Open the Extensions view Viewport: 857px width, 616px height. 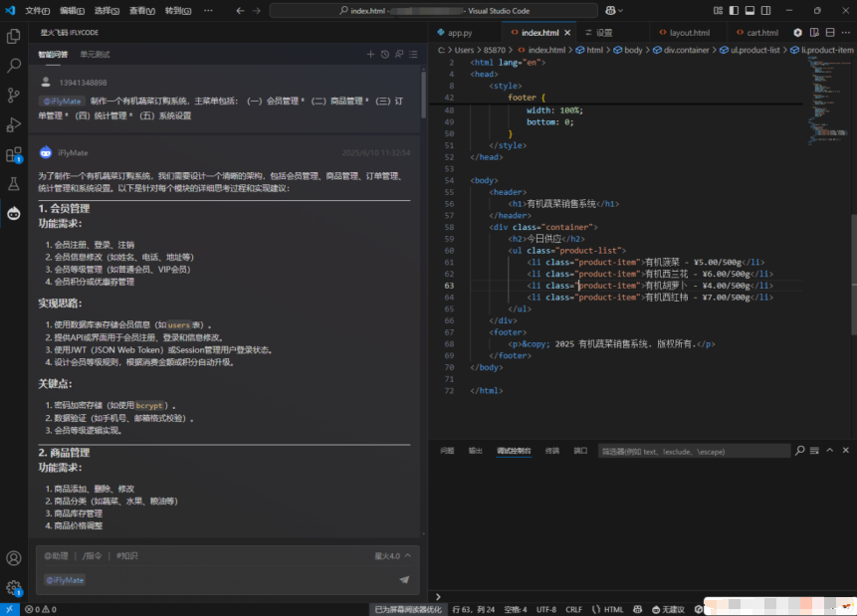tap(14, 154)
